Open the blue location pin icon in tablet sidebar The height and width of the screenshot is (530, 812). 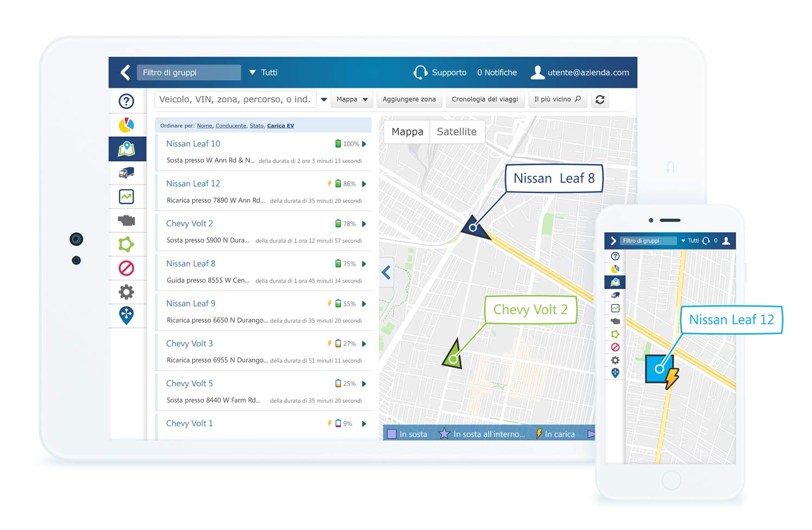[x=126, y=315]
